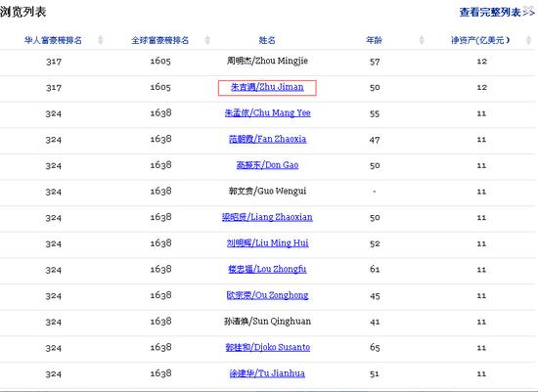Click net worth 12 in Zhu Jiman row
The image size is (538, 392).
coord(481,87)
